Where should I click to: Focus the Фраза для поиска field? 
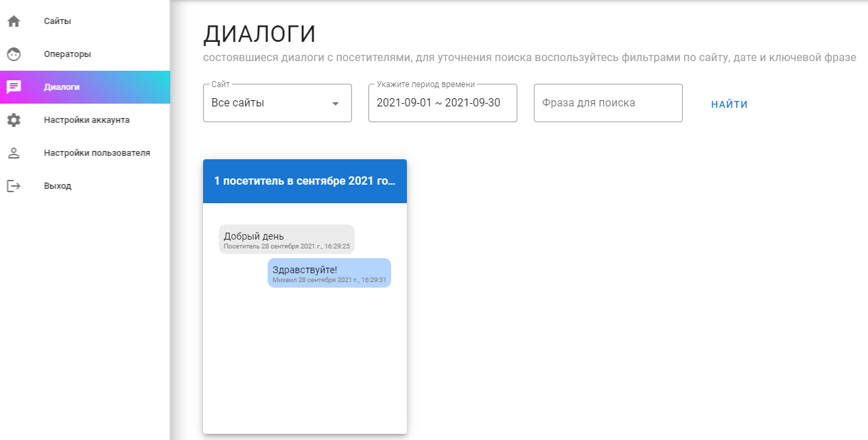click(607, 103)
